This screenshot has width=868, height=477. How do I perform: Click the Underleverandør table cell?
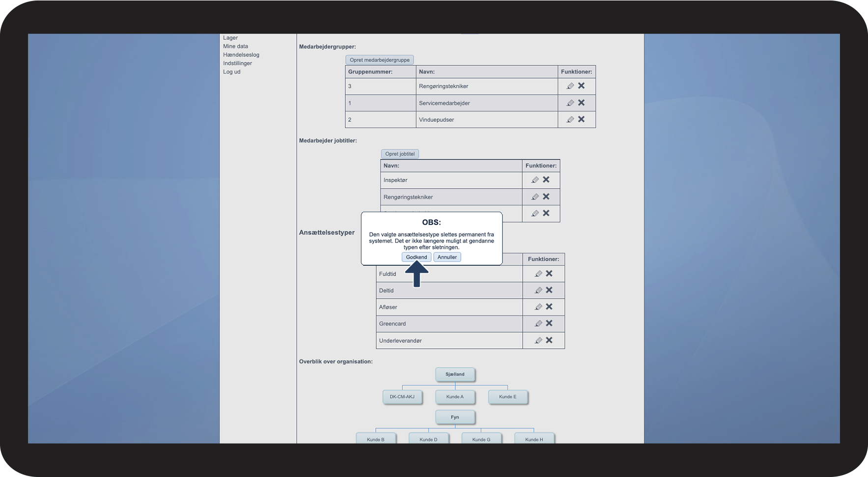449,340
